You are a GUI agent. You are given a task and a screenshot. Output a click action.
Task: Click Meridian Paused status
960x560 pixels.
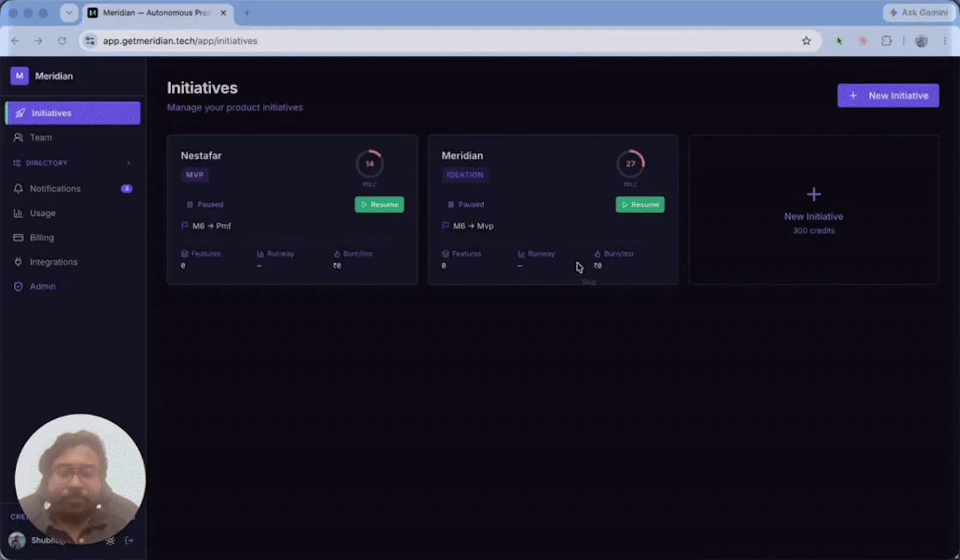[x=466, y=204]
